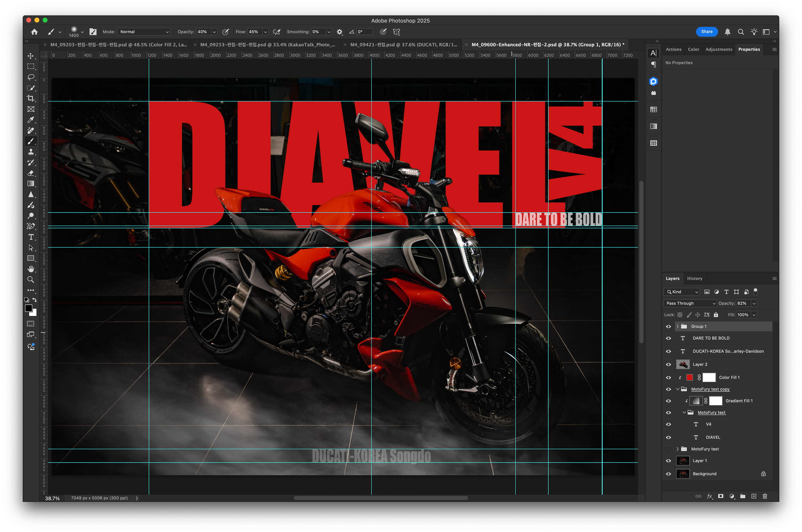Hide the Color Fill 1 layer
802x532 pixels.
669,378
